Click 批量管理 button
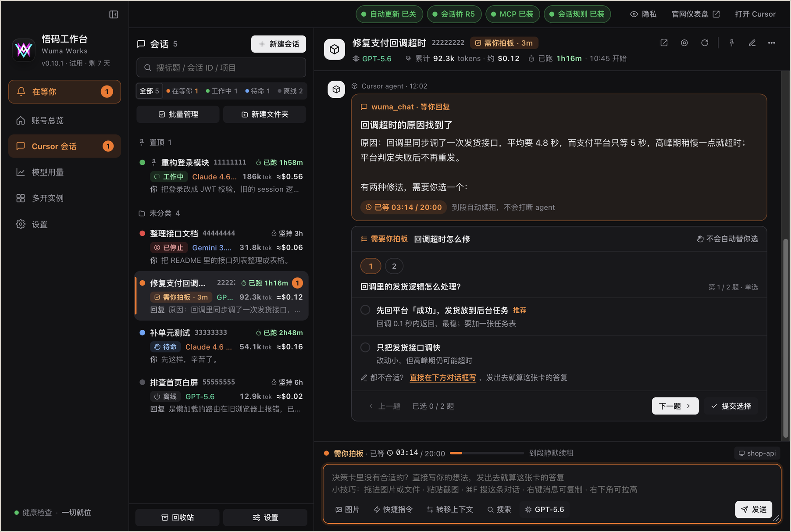The image size is (791, 532). click(178, 114)
